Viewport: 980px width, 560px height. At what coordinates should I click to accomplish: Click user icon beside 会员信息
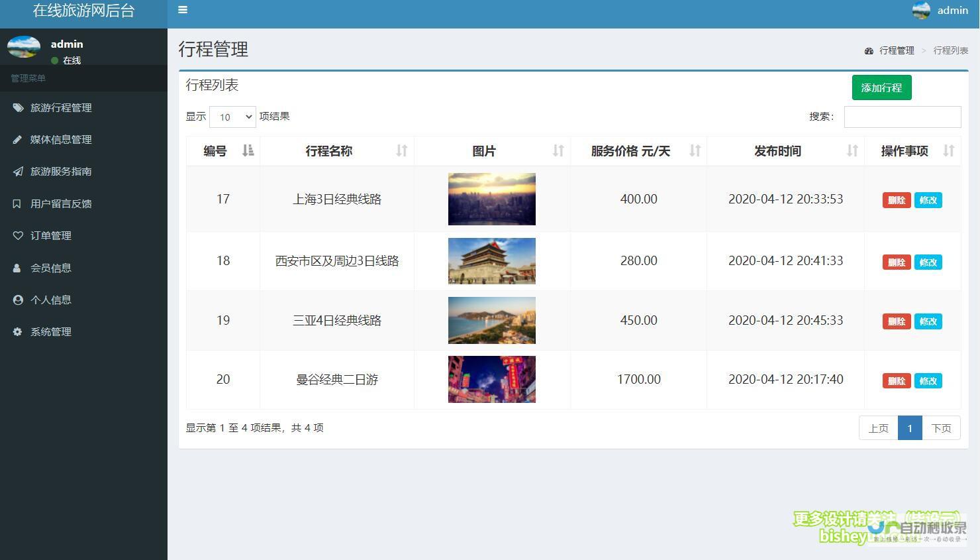click(17, 268)
